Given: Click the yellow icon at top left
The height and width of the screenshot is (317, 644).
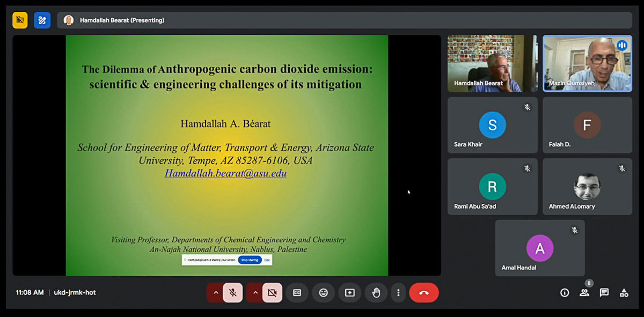Looking at the screenshot, I should pyautogui.click(x=20, y=20).
